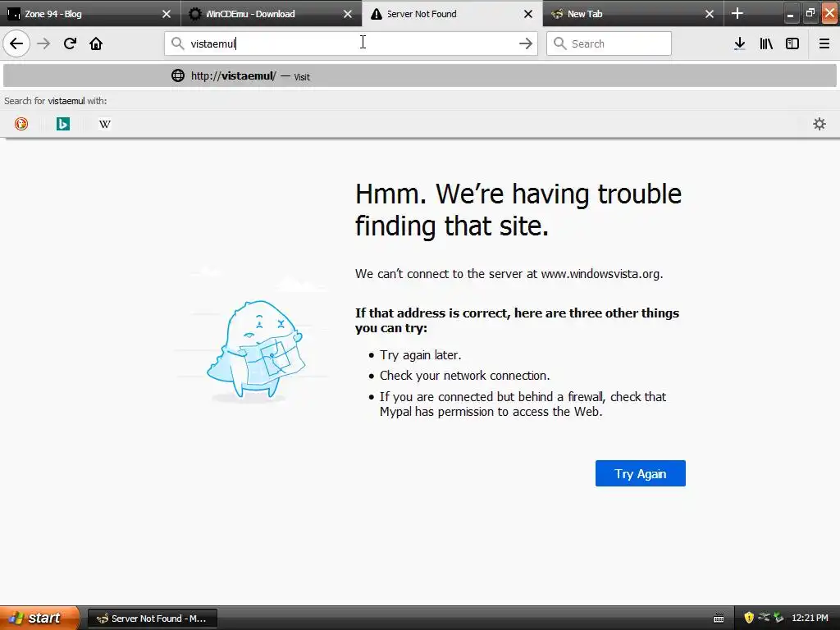840x630 pixels.
Task: Close the WinCDEmu - Download tab
Action: 348,14
